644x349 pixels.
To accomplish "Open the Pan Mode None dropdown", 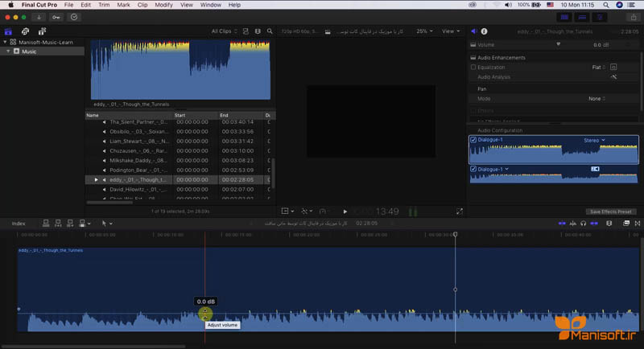I will click(x=597, y=99).
